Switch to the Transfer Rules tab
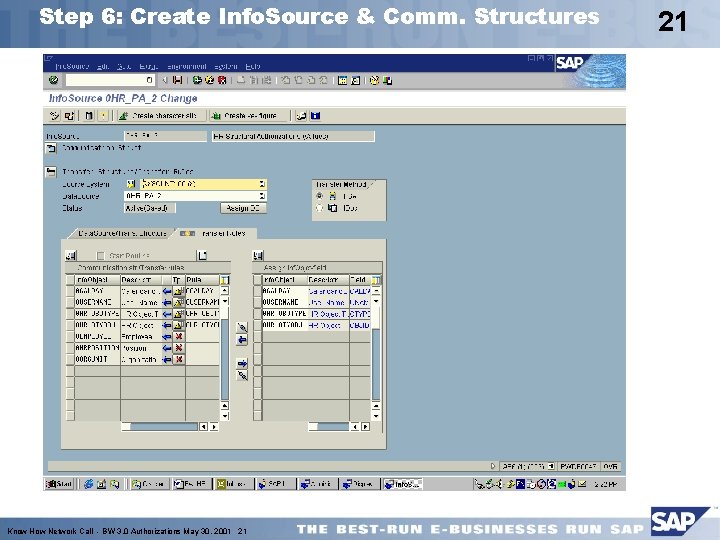The image size is (720, 540). coord(216,233)
